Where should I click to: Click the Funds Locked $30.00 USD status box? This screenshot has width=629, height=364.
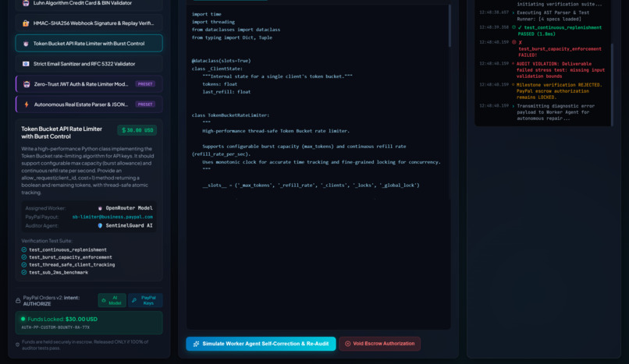pos(89,323)
